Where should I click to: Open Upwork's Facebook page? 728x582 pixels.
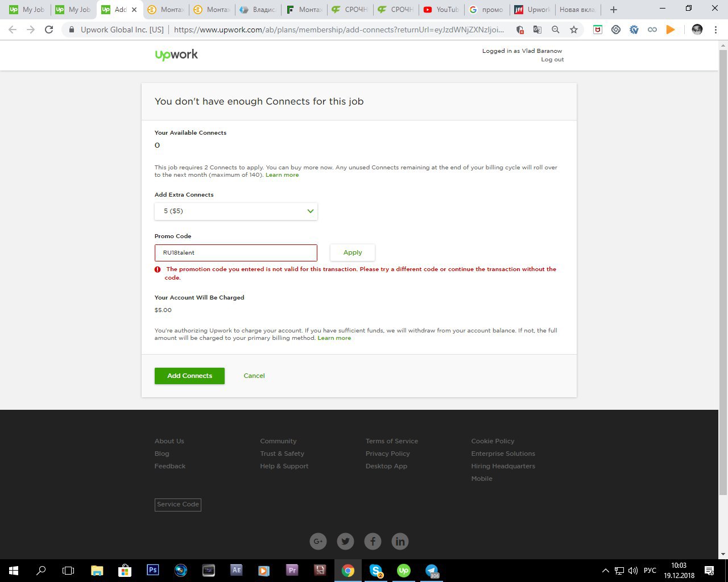373,541
